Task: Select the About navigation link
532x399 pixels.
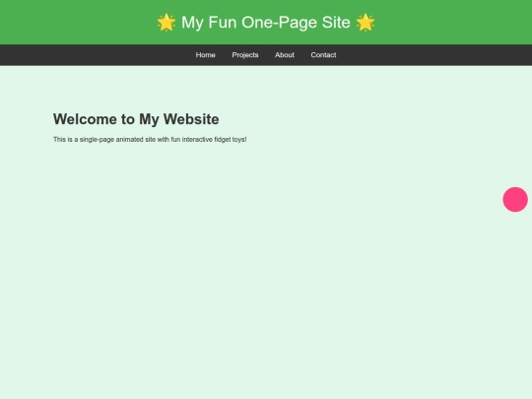Action: [x=285, y=55]
